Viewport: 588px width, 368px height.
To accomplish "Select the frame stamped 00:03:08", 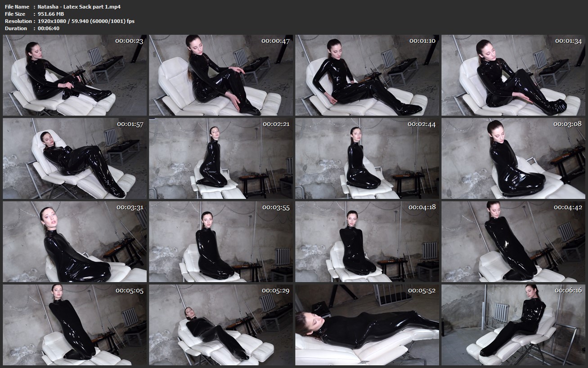I will tap(513, 158).
